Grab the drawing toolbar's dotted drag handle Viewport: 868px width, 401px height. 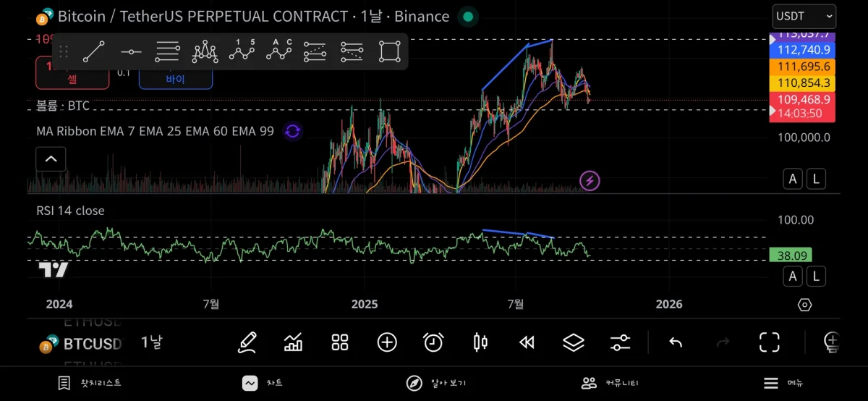[x=64, y=51]
